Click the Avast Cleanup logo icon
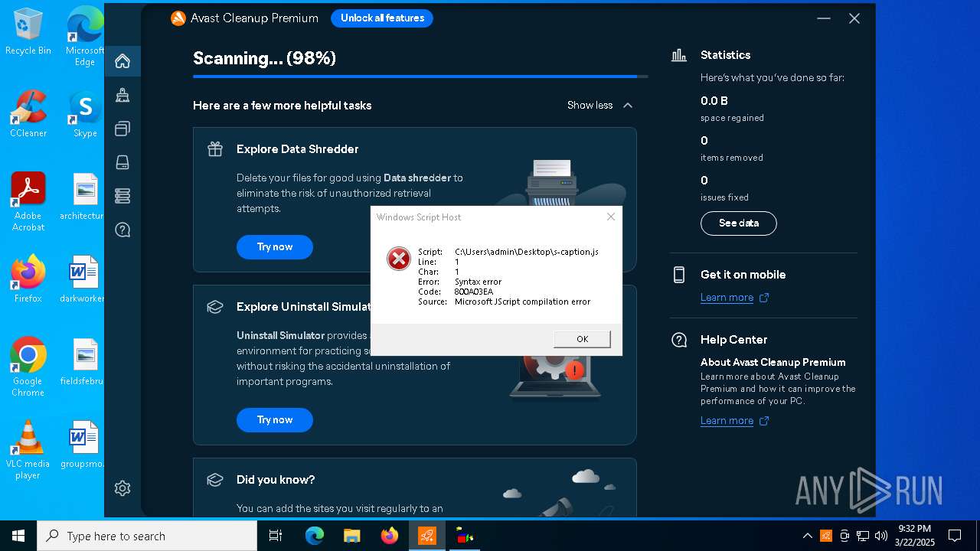The height and width of the screenshot is (551, 980). [x=178, y=18]
